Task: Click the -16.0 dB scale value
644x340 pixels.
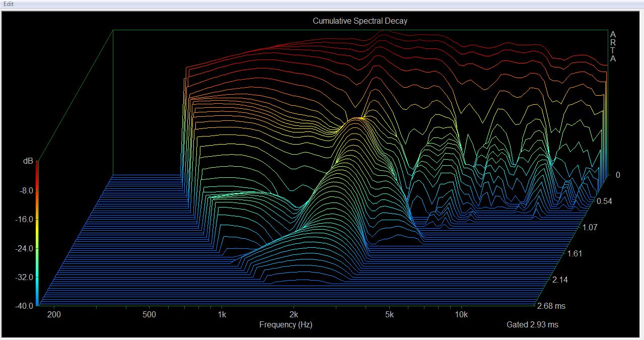Action: [x=25, y=220]
